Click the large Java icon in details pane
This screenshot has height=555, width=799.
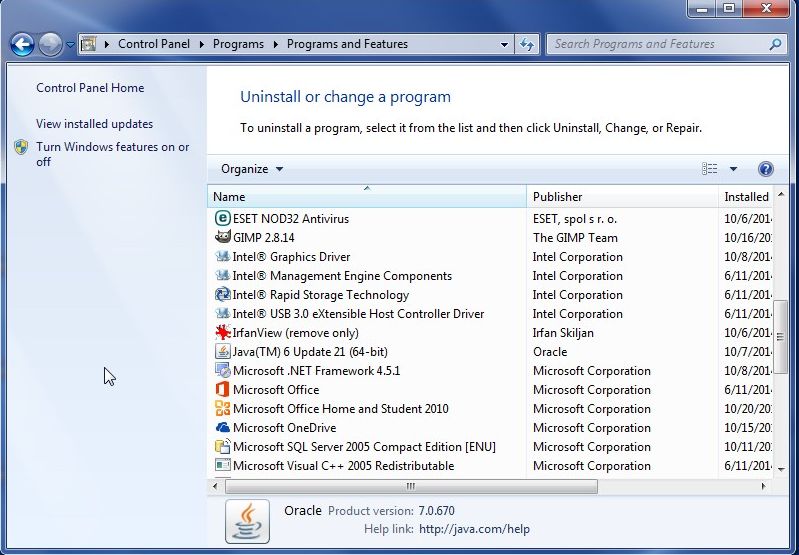point(248,521)
